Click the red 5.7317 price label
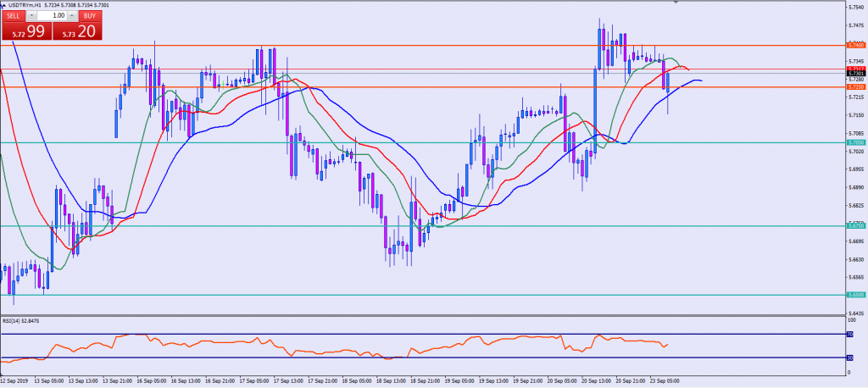This screenshot has height=388, width=868. (x=855, y=69)
